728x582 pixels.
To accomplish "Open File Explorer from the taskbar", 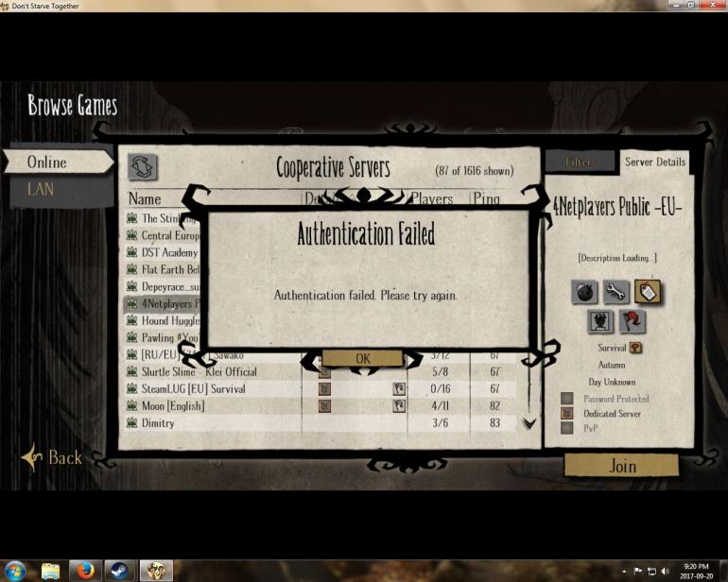I will click(x=50, y=571).
